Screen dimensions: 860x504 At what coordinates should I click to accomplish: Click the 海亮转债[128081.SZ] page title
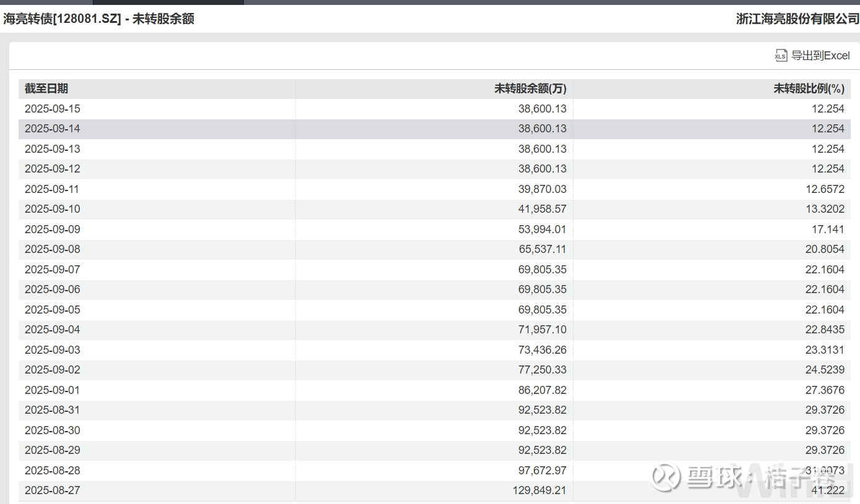click(62, 19)
